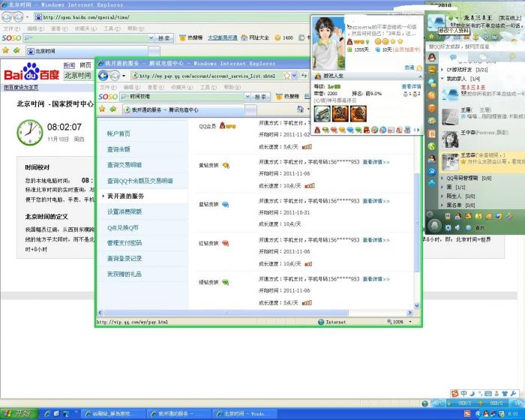Click the home icon in the Tencent pay window
The image size is (525, 420).
coord(300,109)
